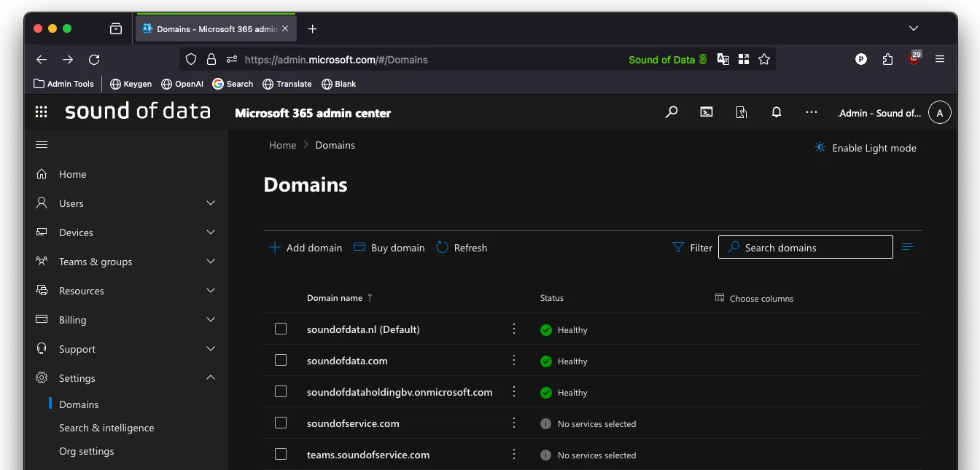Open the browser hamburger menu
The image size is (980, 470).
click(x=940, y=60)
